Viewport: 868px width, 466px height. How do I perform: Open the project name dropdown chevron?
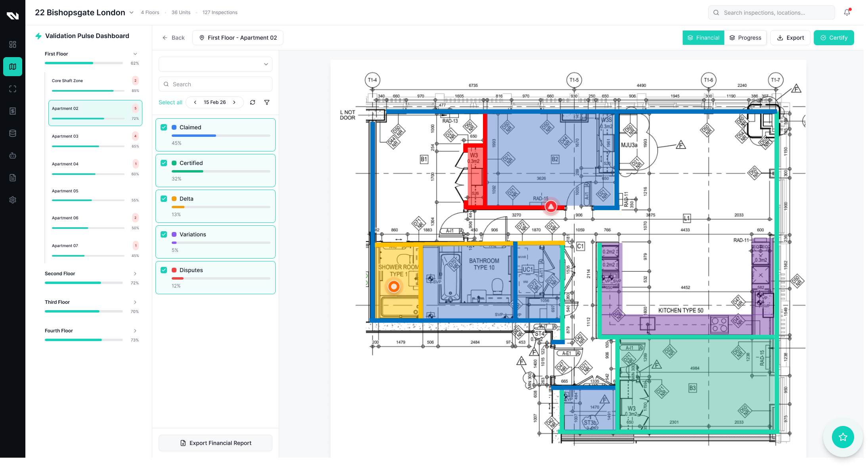[x=132, y=13]
